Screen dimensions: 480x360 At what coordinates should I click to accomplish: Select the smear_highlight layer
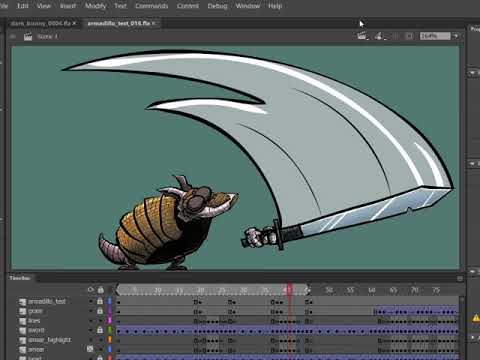49,340
